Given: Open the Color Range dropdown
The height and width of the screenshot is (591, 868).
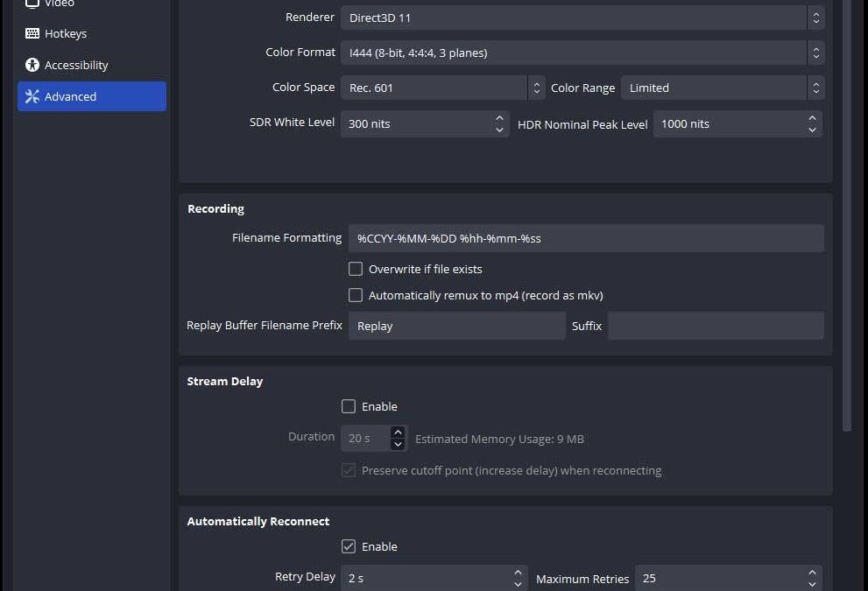Looking at the screenshot, I should coord(722,88).
